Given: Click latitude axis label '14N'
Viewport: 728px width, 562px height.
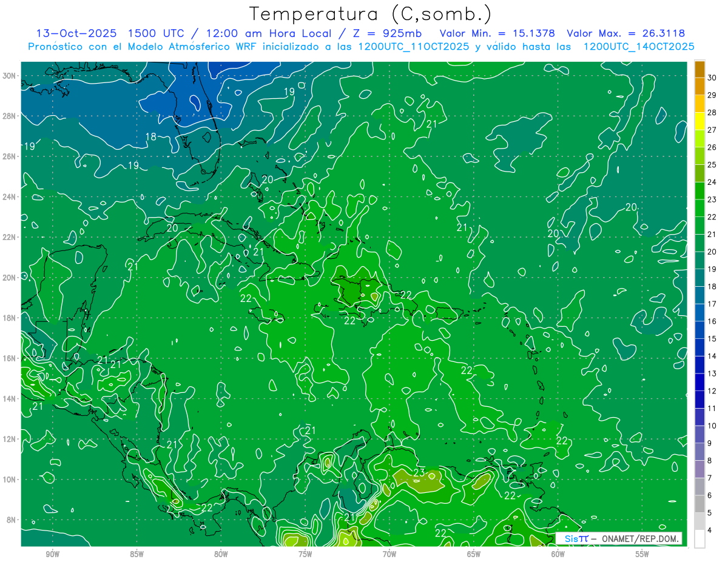Looking at the screenshot, I should [x=9, y=399].
